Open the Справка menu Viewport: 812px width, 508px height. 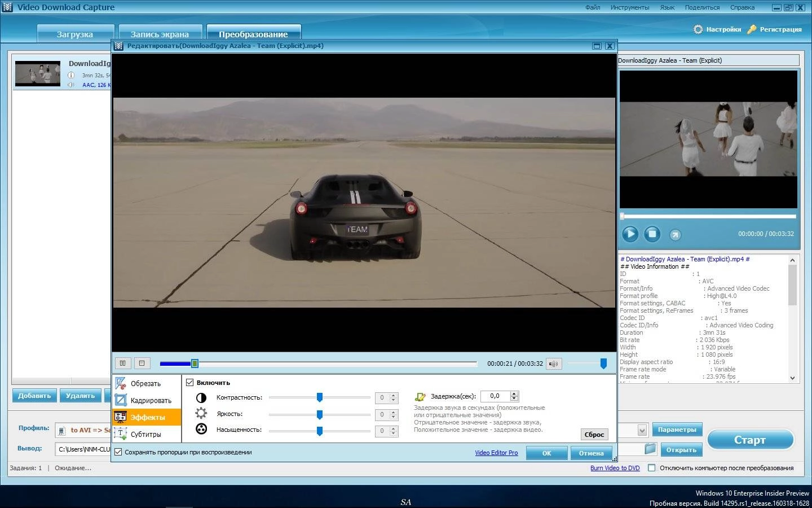click(742, 8)
